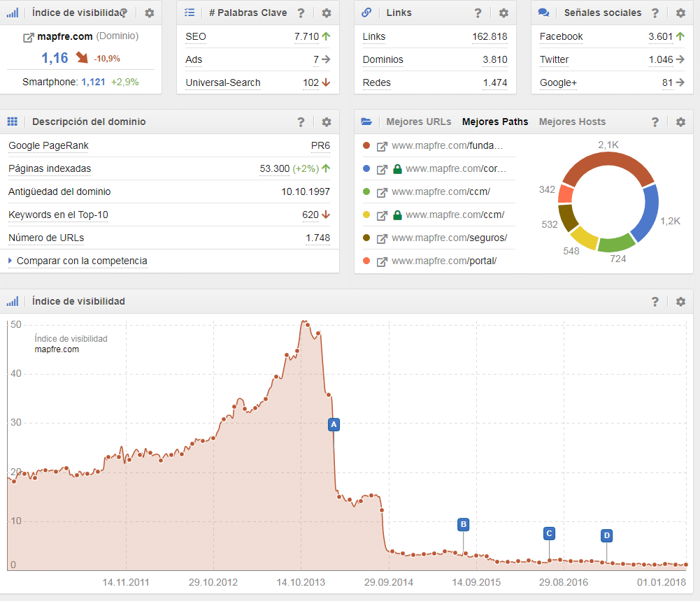Open the Ads keywords row
This screenshot has height=601, width=700.
257,59
